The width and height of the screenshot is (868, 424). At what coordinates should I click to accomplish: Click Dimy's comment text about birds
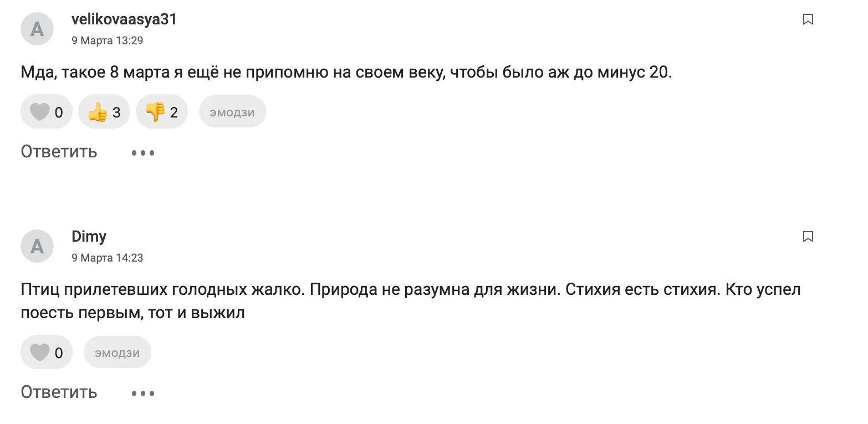[410, 290]
